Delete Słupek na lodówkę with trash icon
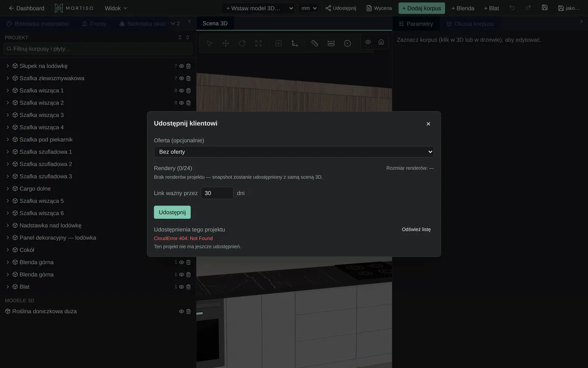The height and width of the screenshot is (368, 588). pos(188,66)
